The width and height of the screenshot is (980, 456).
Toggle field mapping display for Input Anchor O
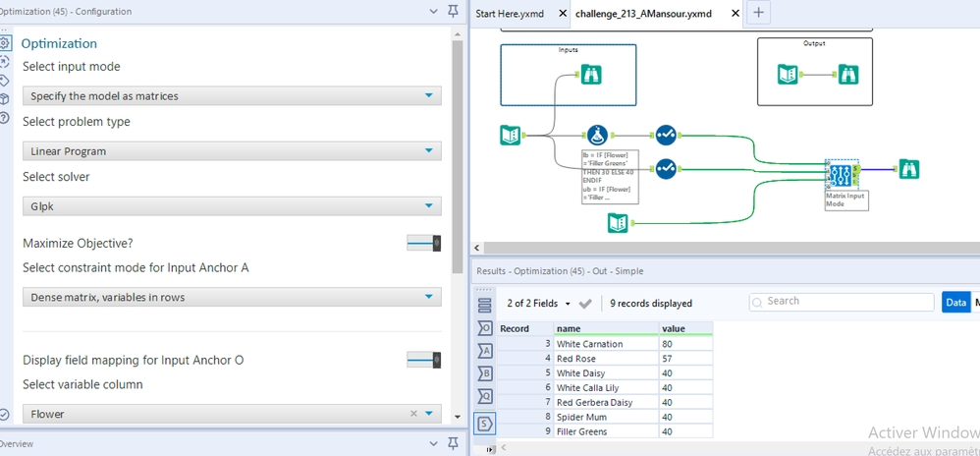(x=424, y=361)
